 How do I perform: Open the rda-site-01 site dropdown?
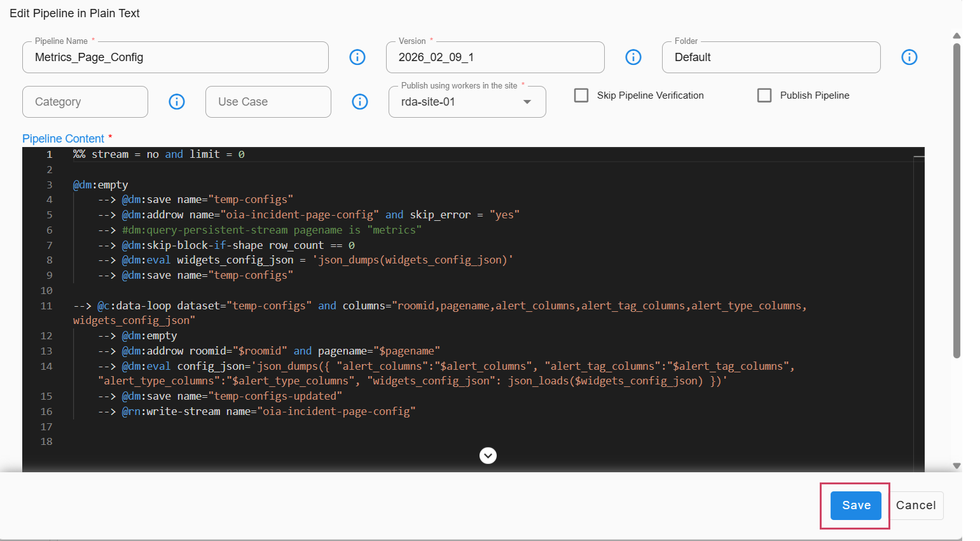coord(458,102)
